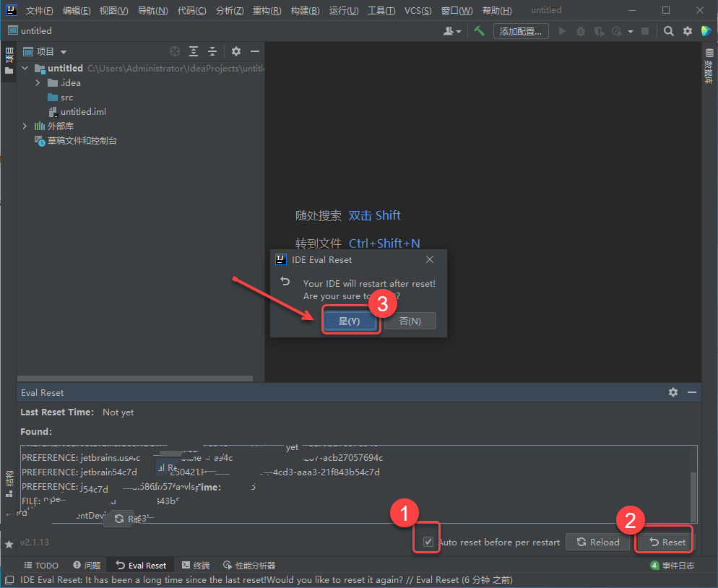Toggle Auto reset before per restart checkbox

(428, 542)
